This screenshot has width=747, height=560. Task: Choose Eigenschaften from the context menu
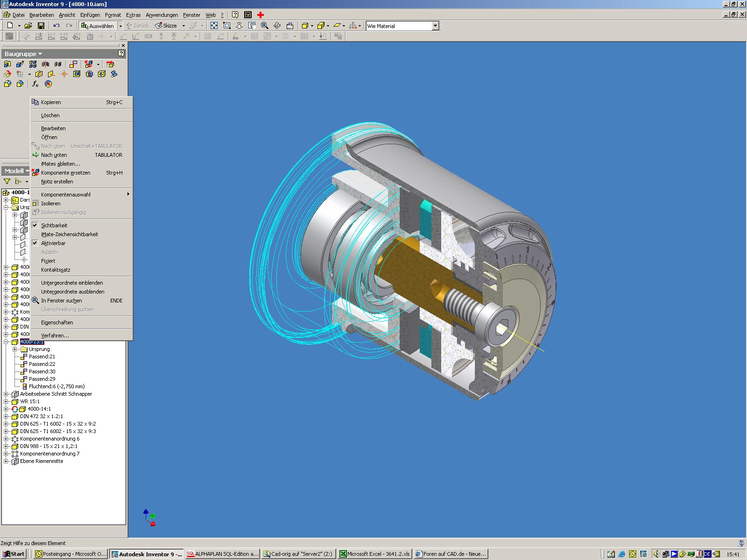(x=57, y=322)
